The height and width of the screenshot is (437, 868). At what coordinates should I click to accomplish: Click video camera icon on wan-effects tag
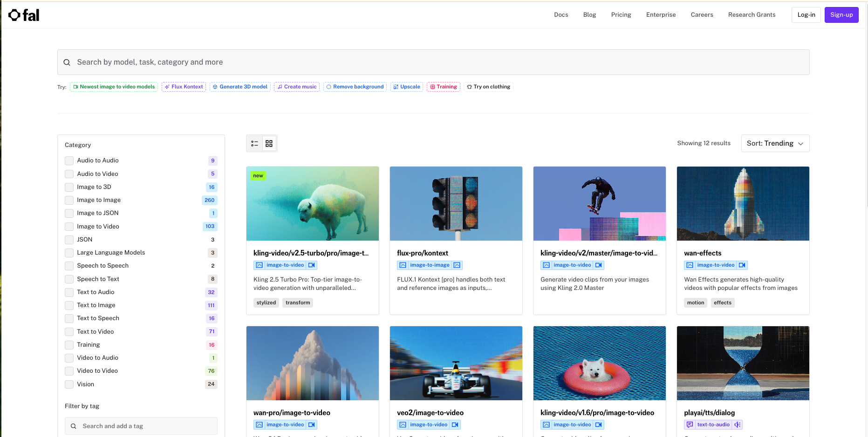point(742,265)
